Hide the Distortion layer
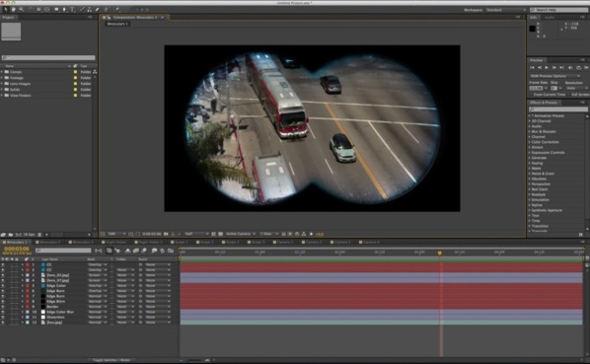 [x=3, y=318]
